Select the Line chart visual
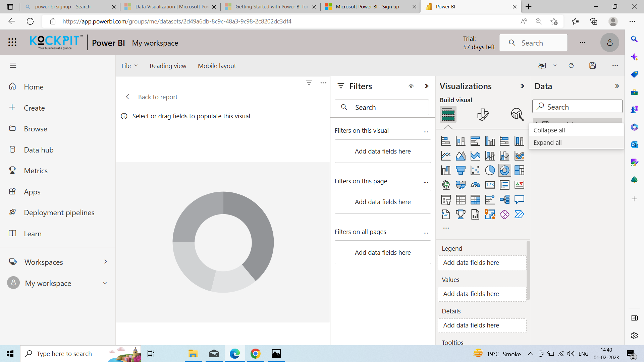 [x=446, y=156]
